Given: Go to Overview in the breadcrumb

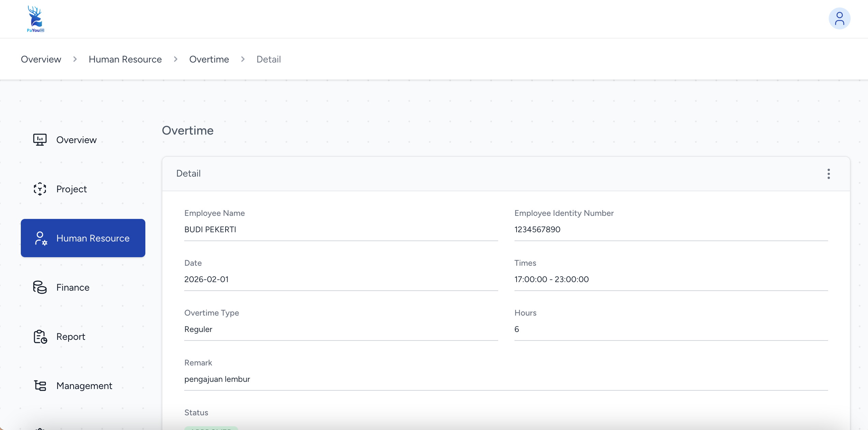Looking at the screenshot, I should click(x=41, y=59).
